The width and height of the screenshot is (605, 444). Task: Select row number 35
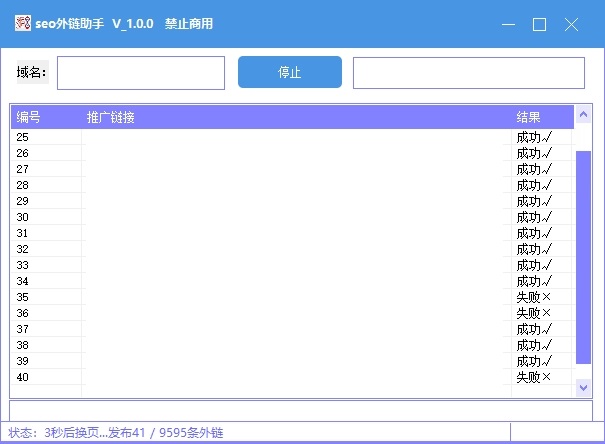(291, 297)
